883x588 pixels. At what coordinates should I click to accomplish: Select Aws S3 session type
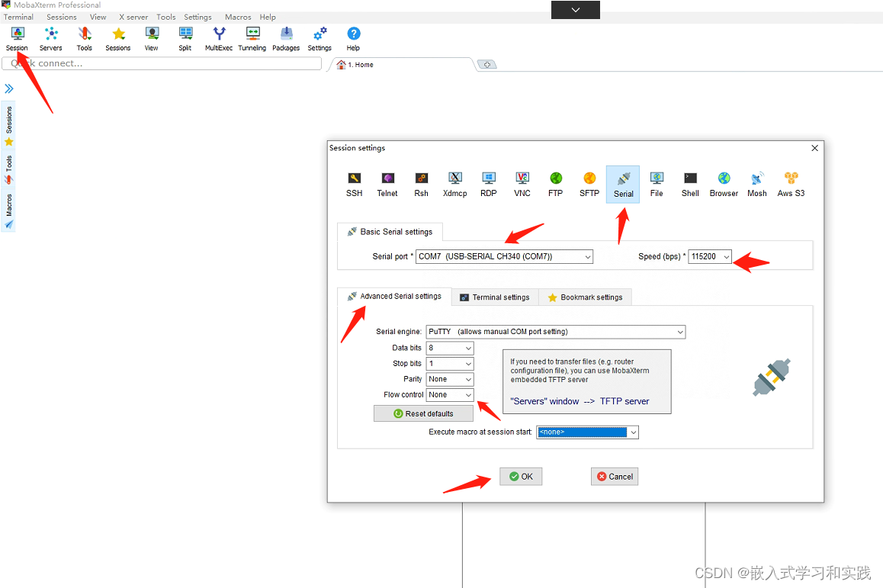(791, 184)
